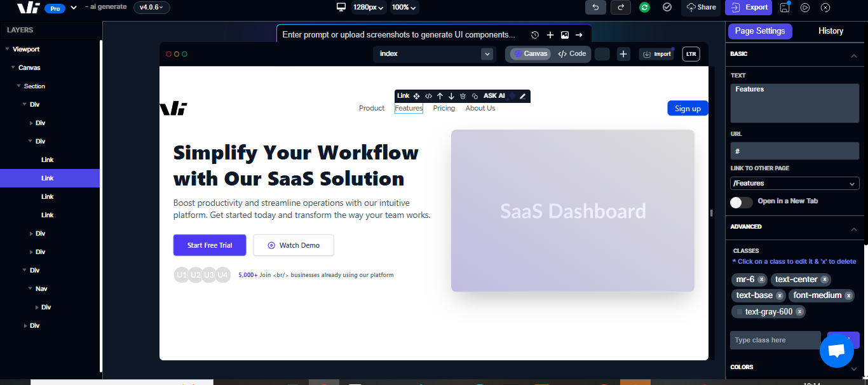The image size is (868, 385).
Task: Click the URL input field
Action: 795,151
